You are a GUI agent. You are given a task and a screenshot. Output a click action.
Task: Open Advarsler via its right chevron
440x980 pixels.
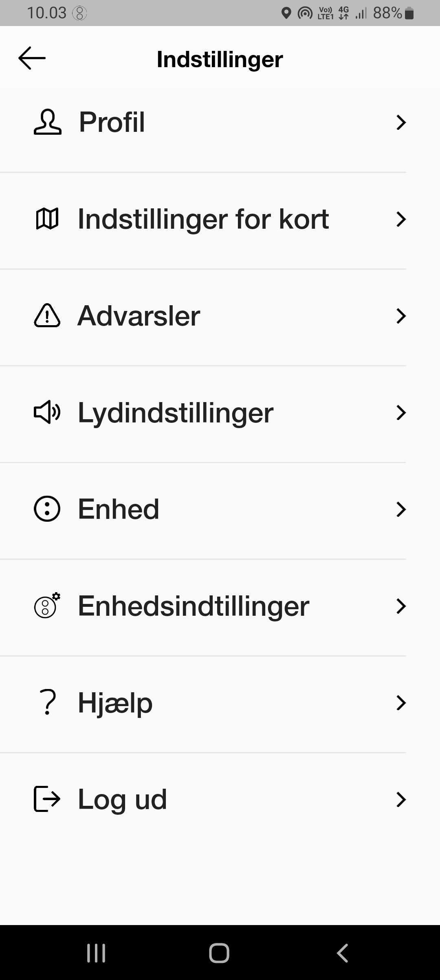(401, 316)
